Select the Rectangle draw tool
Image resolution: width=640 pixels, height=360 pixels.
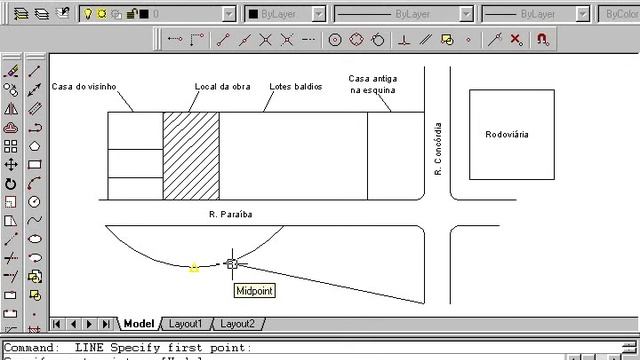pos(35,164)
